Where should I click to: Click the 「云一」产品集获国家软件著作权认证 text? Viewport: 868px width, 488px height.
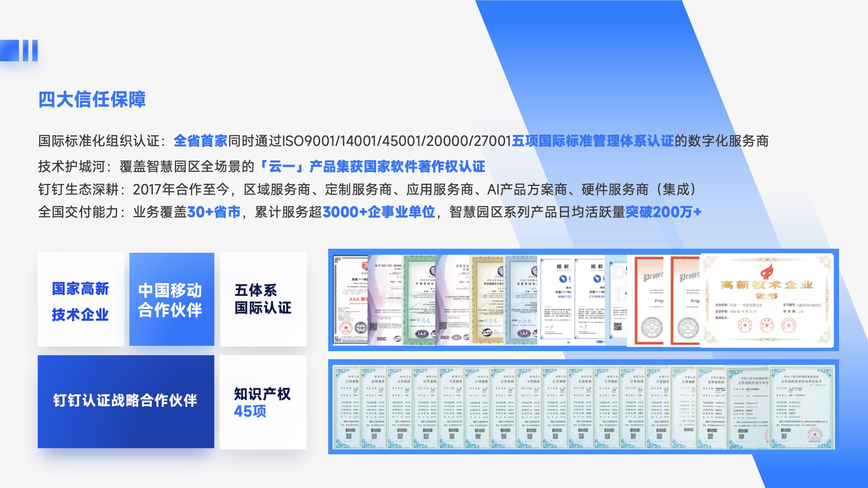coord(372,166)
